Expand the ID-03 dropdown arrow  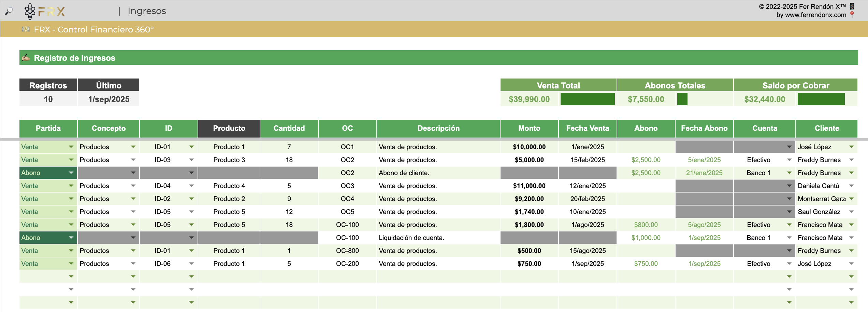tap(191, 160)
